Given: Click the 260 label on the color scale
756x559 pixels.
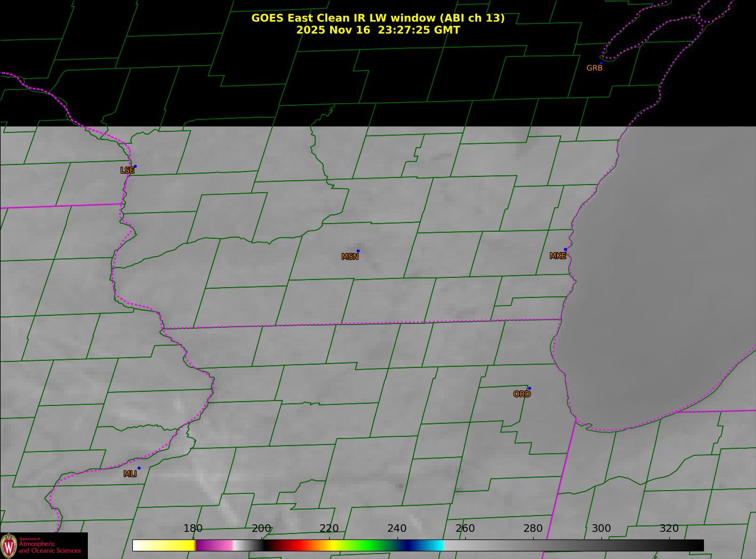Looking at the screenshot, I should point(465,529).
